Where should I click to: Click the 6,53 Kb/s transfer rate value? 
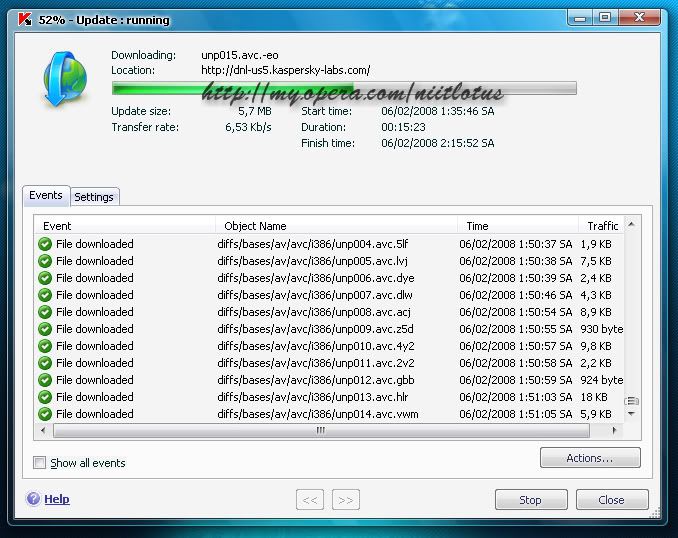[x=248, y=127]
